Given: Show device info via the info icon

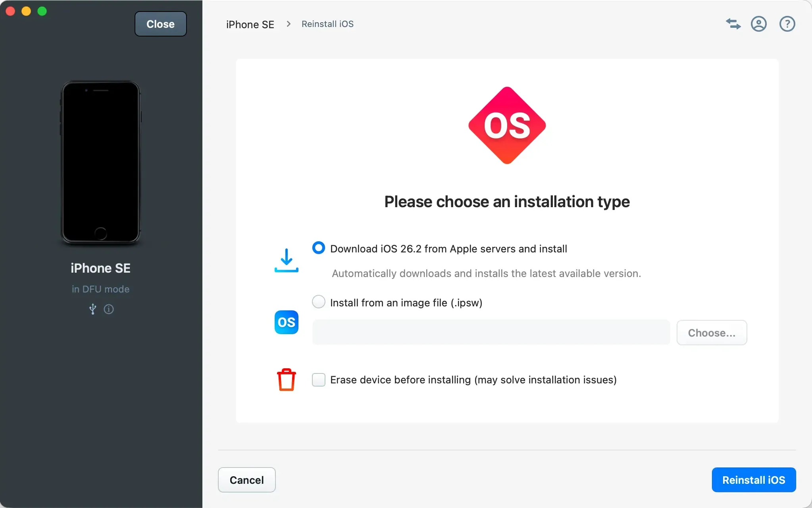Looking at the screenshot, I should point(108,309).
